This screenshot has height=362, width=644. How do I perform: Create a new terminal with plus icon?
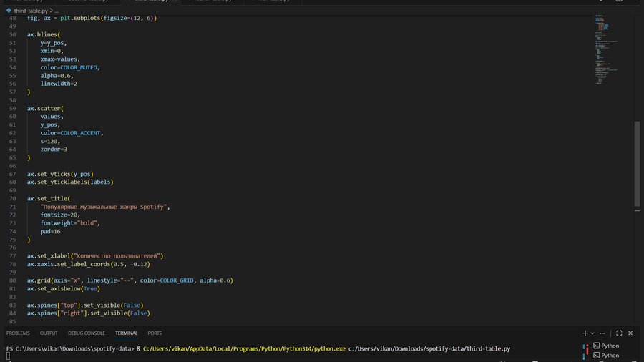click(585, 333)
